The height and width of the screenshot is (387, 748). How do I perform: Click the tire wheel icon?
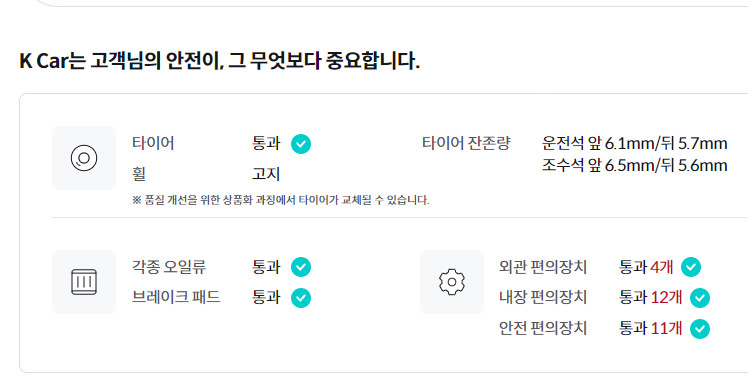pos(84,158)
